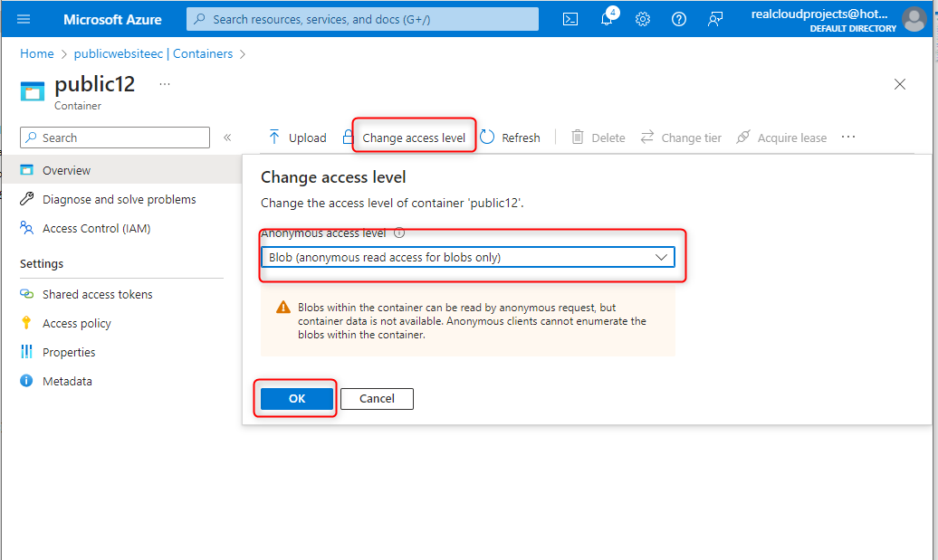Confirm the access level with OK
Image resolution: width=938 pixels, height=560 pixels.
(297, 399)
